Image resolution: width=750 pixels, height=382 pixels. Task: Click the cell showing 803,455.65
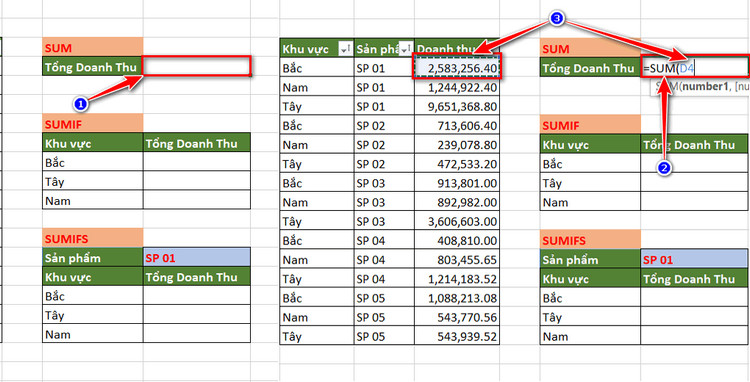click(457, 260)
